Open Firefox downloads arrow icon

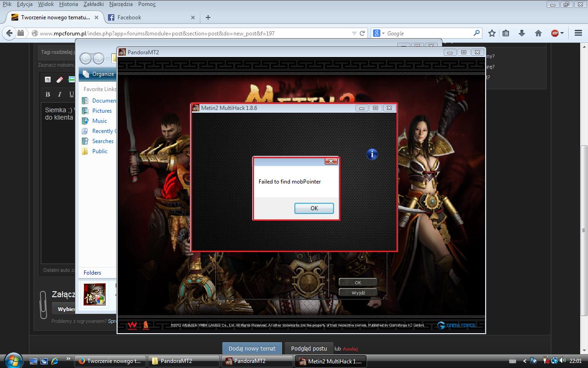click(x=522, y=33)
